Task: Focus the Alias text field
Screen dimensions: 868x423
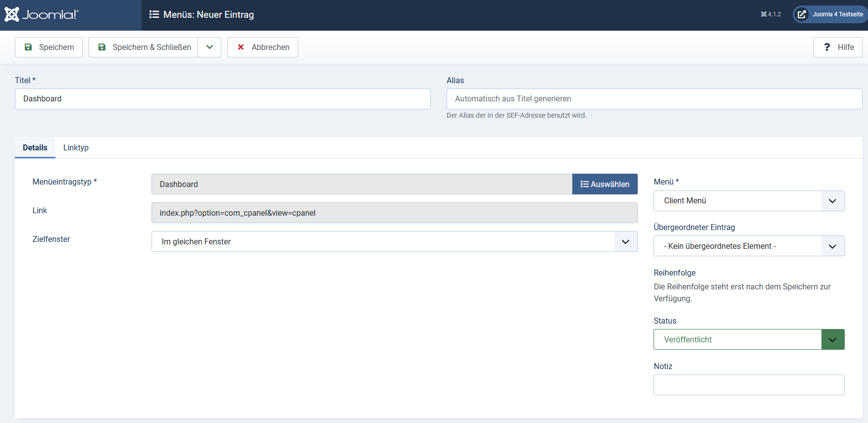Action: 654,99
